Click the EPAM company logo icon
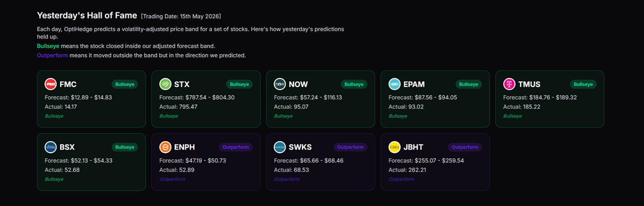 [x=394, y=84]
